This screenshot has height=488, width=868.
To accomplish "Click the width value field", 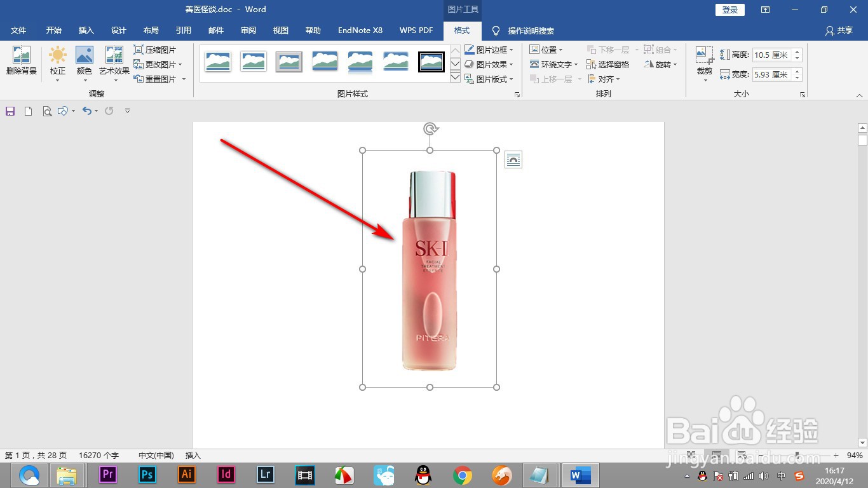I will click(772, 75).
